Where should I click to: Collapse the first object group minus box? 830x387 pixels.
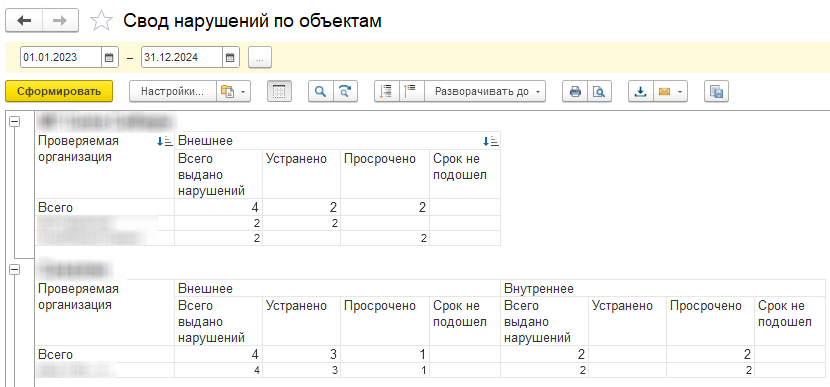(x=14, y=121)
